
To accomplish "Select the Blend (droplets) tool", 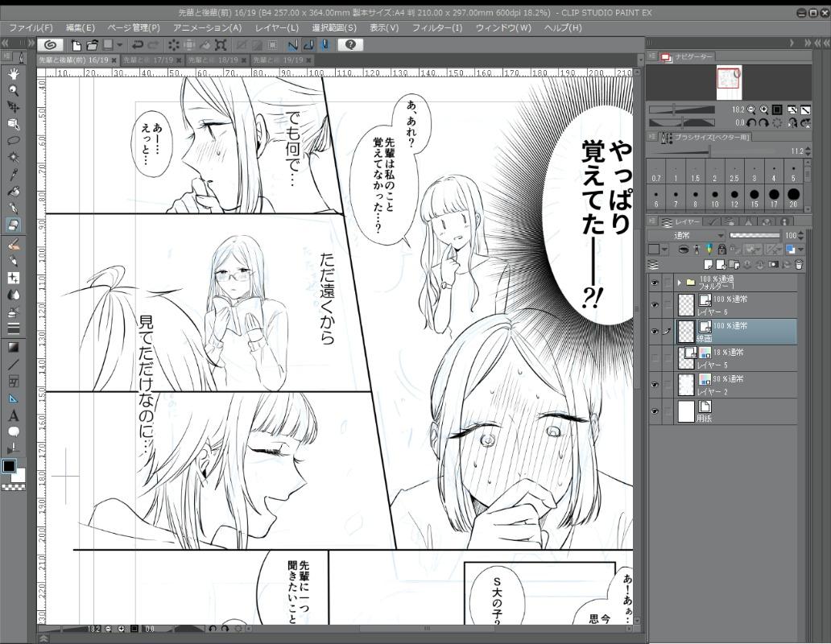I will point(13,295).
